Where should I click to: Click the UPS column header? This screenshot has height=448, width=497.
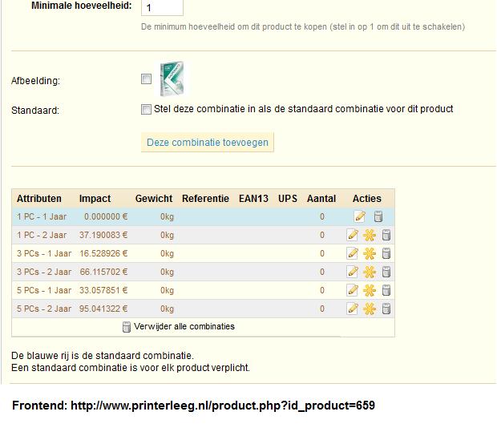click(288, 198)
